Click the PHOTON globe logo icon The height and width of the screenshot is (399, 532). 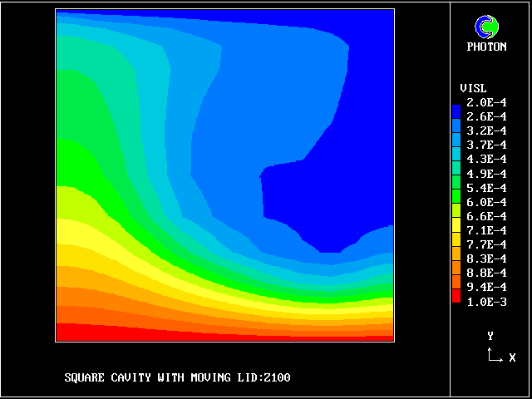(486, 27)
